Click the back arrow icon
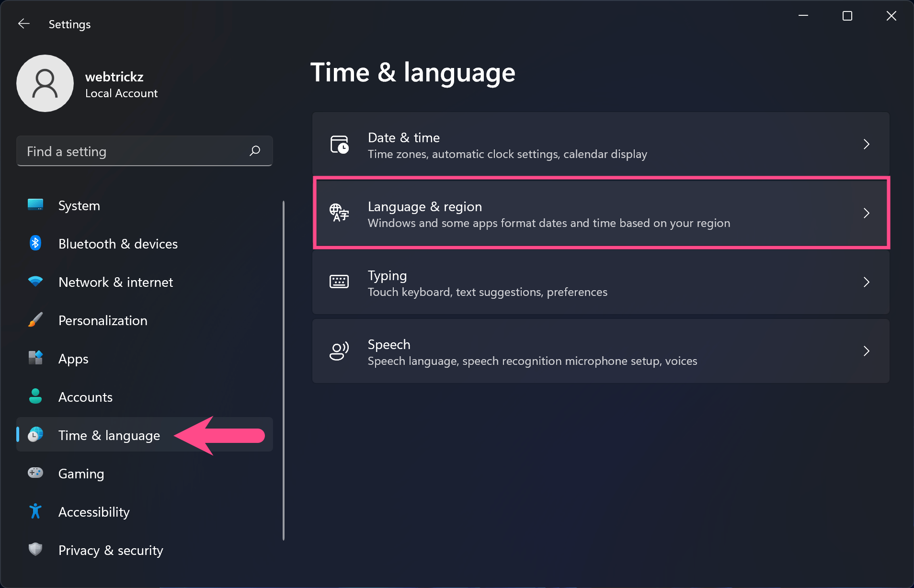This screenshot has height=588, width=914. [24, 24]
